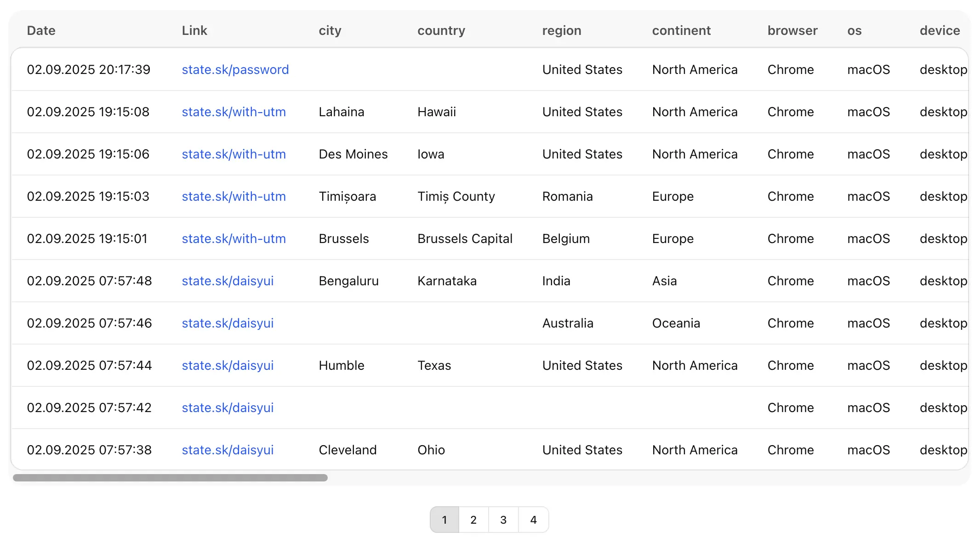Click the Oceania continent cell
Viewport: 980px width, 543px height.
pyautogui.click(x=676, y=323)
